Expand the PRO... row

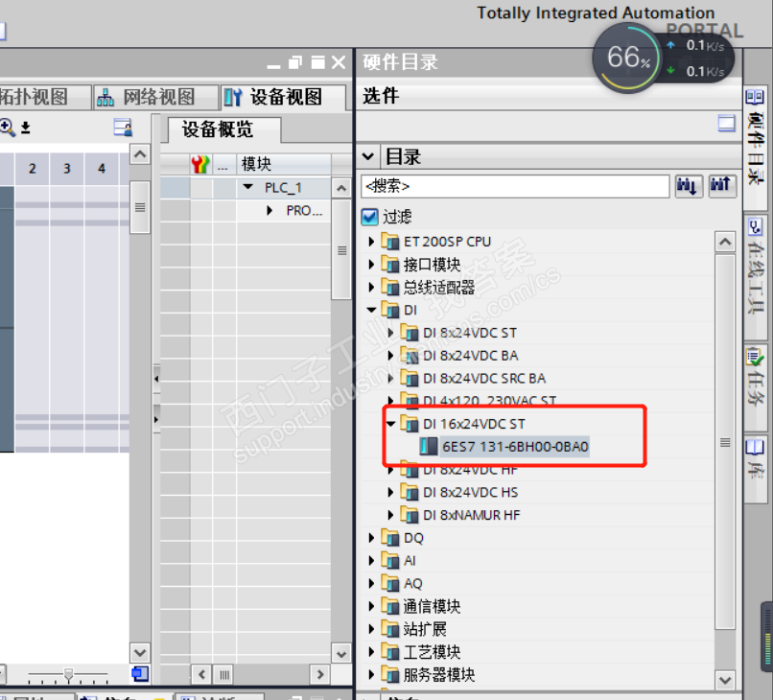point(269,211)
